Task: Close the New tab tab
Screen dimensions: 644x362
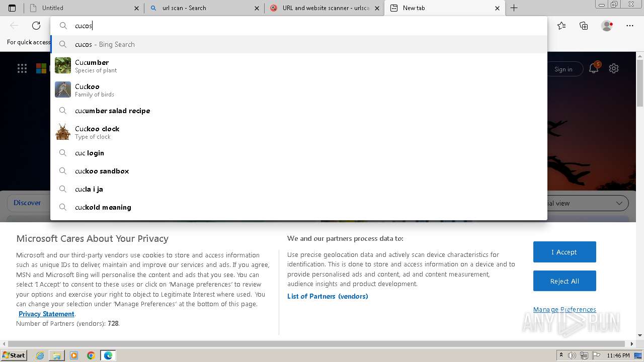Action: (497, 8)
